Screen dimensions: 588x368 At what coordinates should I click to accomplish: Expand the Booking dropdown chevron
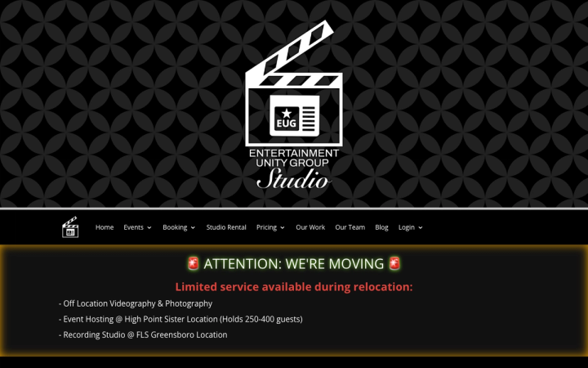click(193, 227)
